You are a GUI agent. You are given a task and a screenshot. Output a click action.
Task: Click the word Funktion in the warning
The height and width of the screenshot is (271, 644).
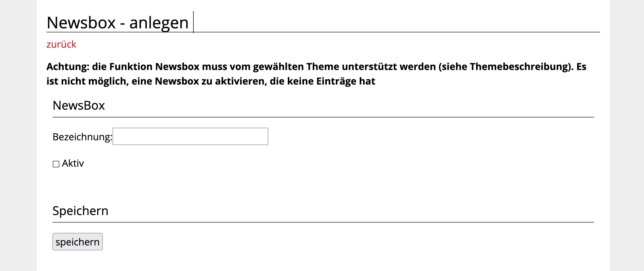131,67
